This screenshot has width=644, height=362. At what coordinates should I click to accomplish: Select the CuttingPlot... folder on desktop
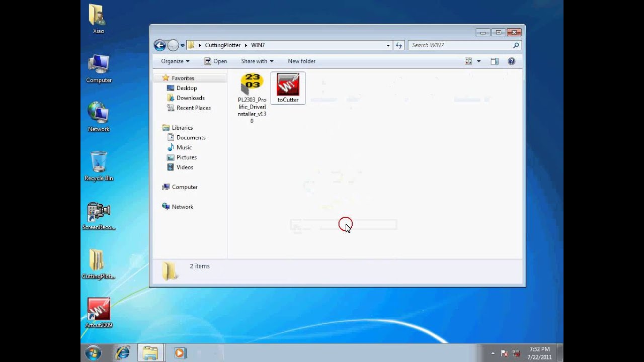click(x=98, y=264)
